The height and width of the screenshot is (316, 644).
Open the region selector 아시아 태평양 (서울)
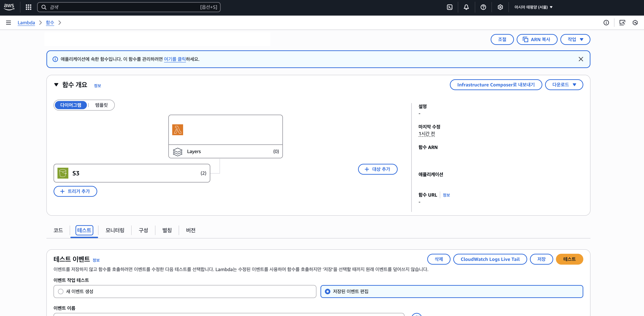click(533, 7)
